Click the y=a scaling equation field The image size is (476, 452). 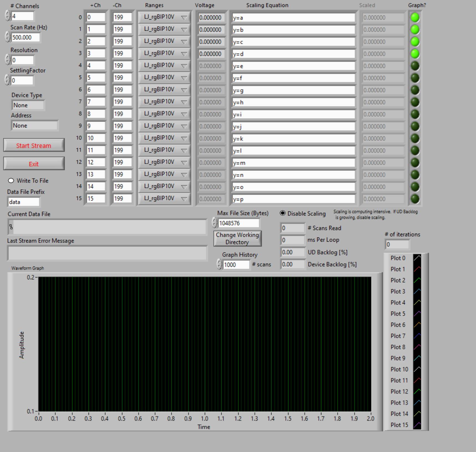[294, 18]
